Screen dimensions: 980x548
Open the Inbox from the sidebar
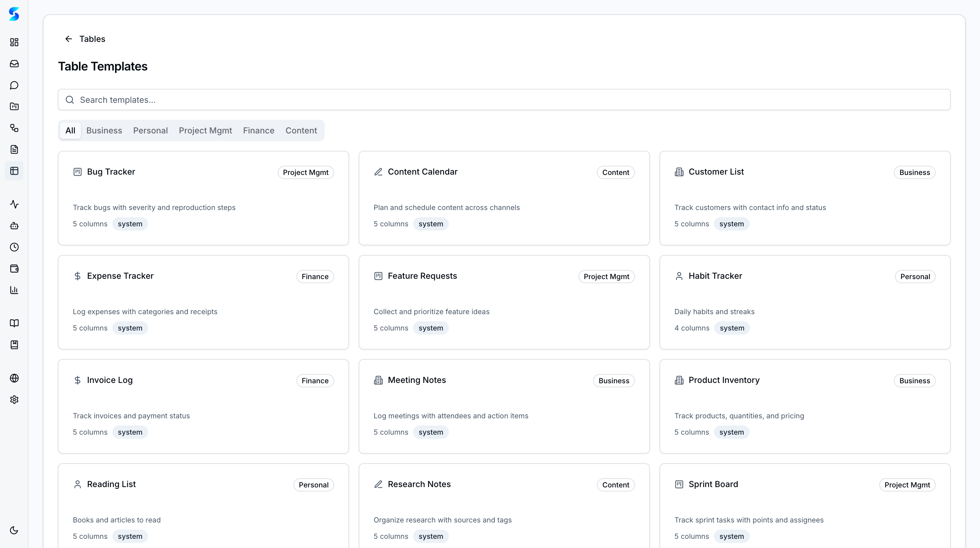(x=14, y=64)
